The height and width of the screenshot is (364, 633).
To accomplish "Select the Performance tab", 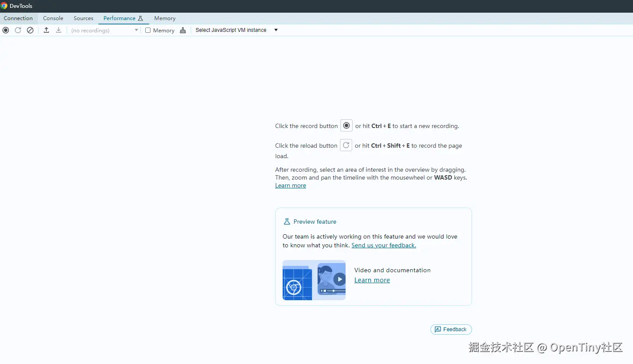I will point(123,18).
